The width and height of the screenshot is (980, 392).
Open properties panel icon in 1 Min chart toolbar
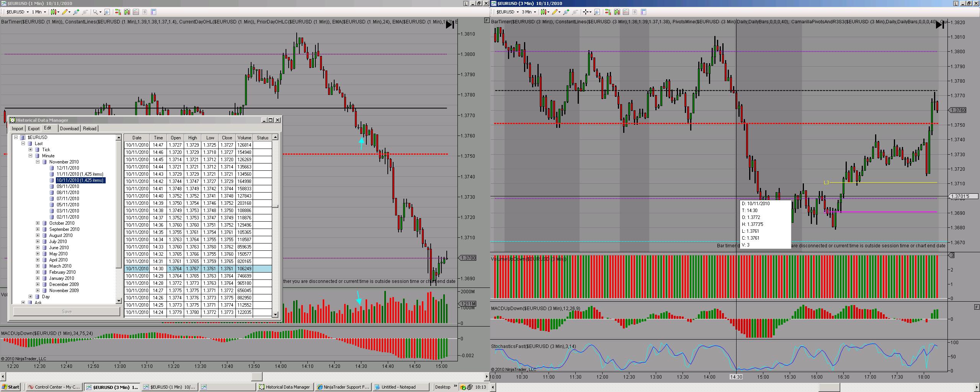tap(154, 12)
